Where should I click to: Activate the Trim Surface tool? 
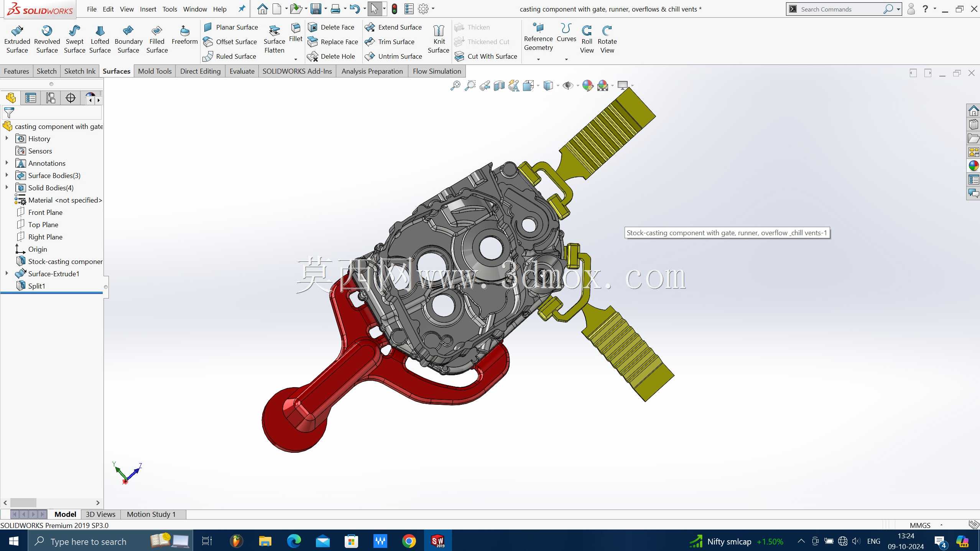point(390,42)
